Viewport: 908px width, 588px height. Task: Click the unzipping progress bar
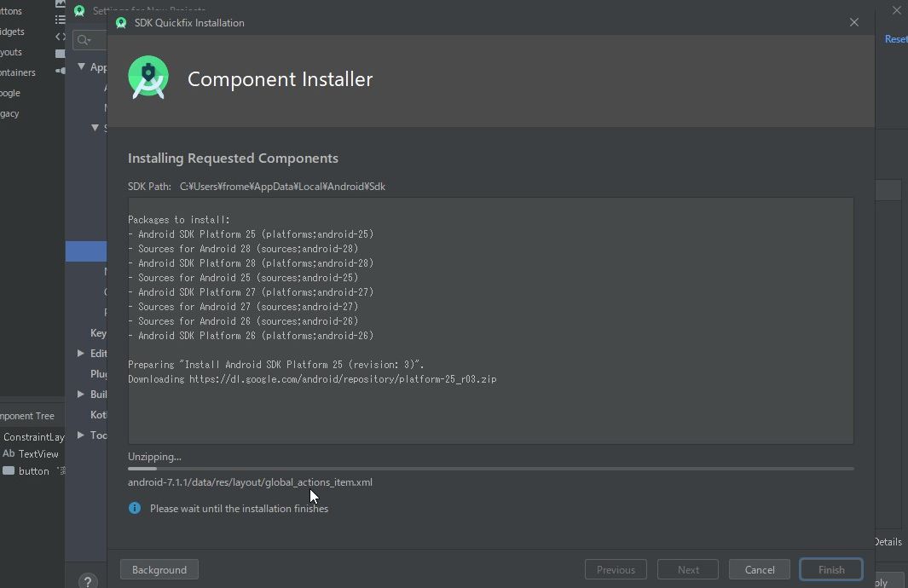(490, 468)
